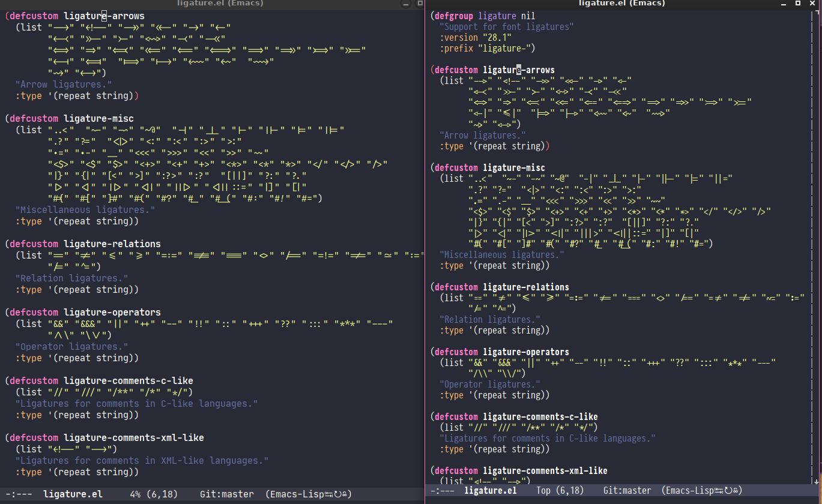Click 'Miscellaneous ligatures.' docstring in right window

tap(502, 254)
